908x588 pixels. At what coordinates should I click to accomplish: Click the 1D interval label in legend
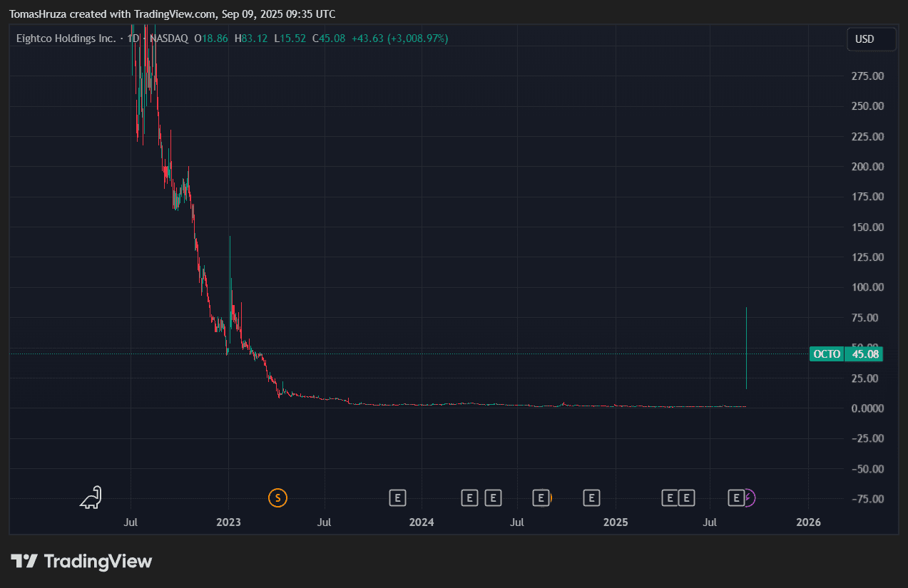coord(133,38)
